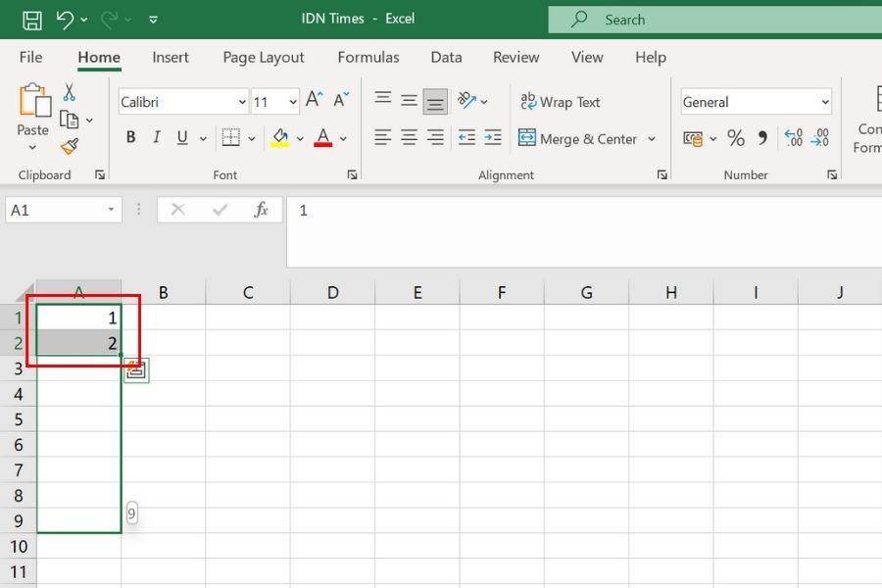The image size is (882, 588).
Task: Expand underline style options arrow
Action: pos(203,138)
